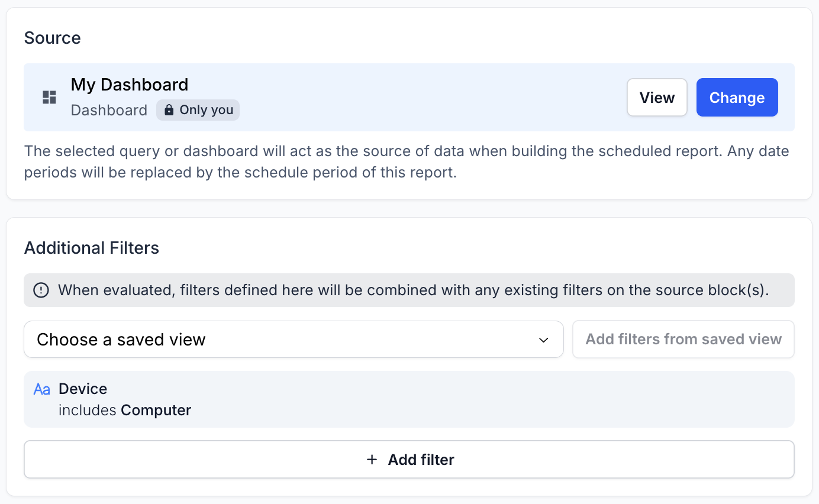Click the combined filters notice text
Screen dimensions: 819x504
(x=413, y=290)
